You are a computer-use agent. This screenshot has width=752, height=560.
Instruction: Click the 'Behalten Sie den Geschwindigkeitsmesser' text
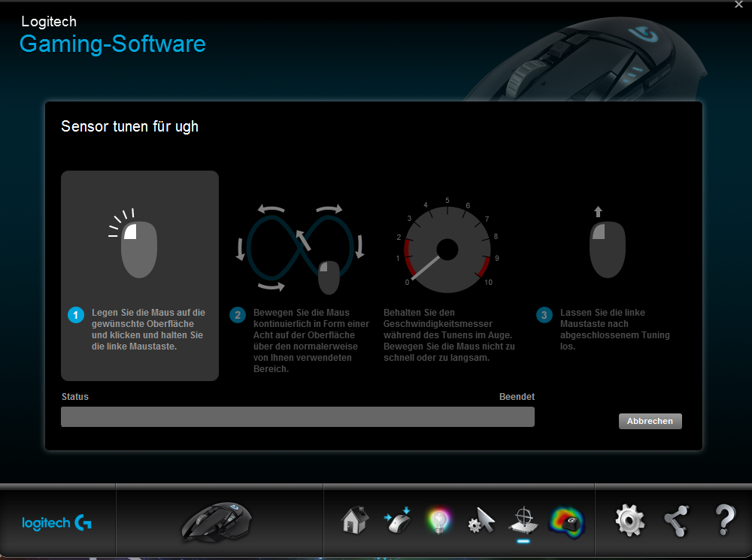click(x=449, y=334)
